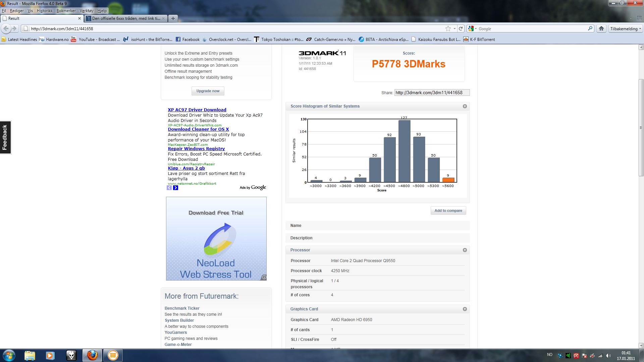644x362 pixels.
Task: Open the Download Cleaner for OS X link
Action: click(198, 129)
